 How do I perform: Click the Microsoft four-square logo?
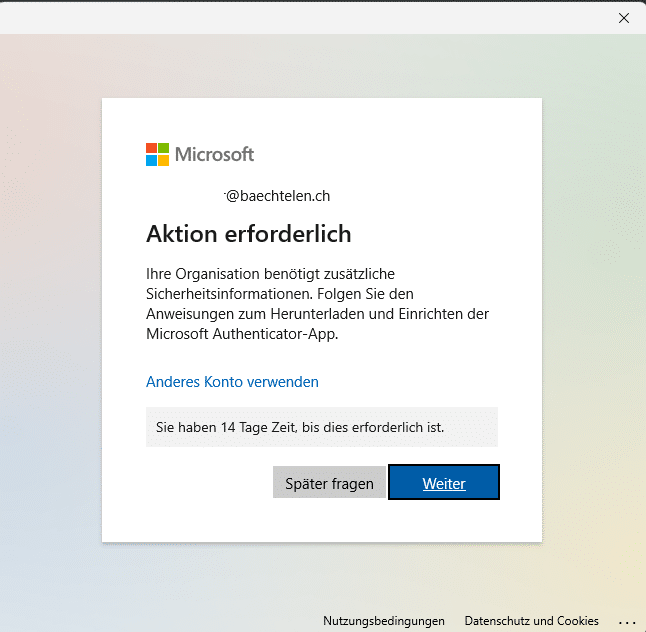[x=158, y=154]
